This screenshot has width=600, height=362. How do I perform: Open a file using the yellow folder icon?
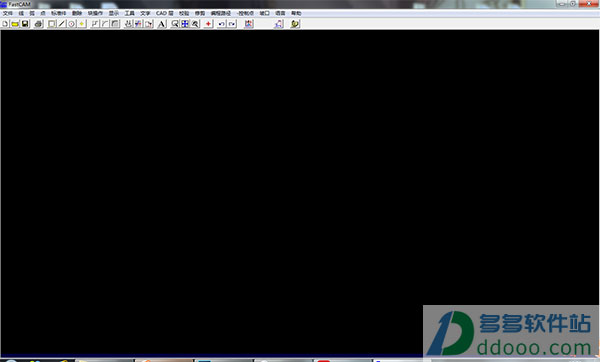click(x=15, y=24)
